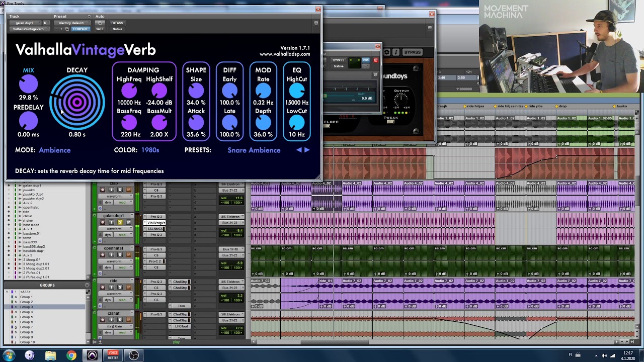The image size is (644, 362).
Task: Open File Explorer folder icon in taskbar
Action: [x=50, y=355]
